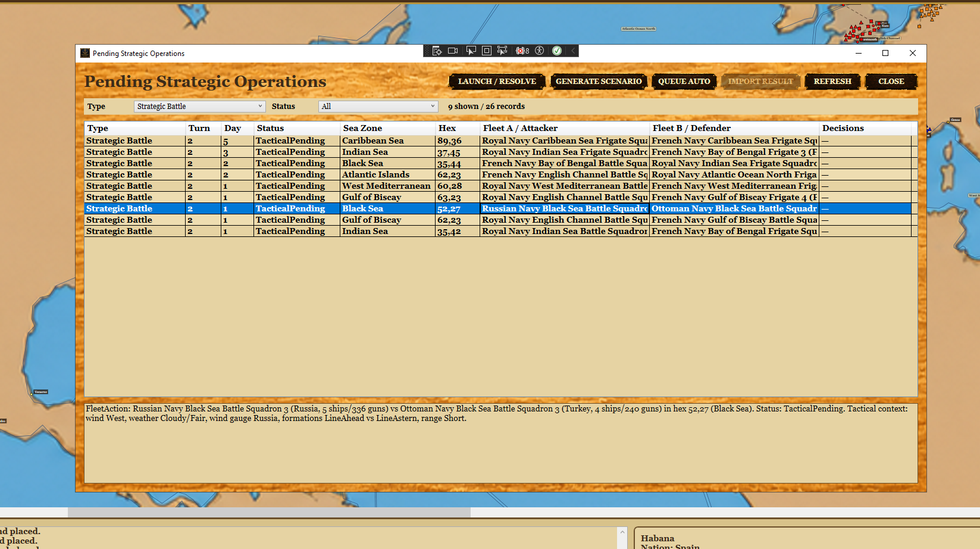
Task: Sort by the Day column header
Action: pos(237,128)
